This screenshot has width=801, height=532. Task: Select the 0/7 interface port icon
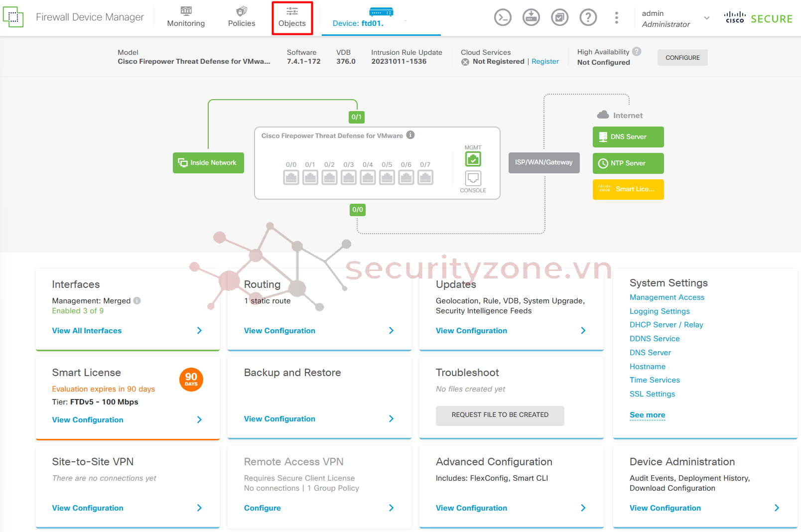(x=425, y=177)
